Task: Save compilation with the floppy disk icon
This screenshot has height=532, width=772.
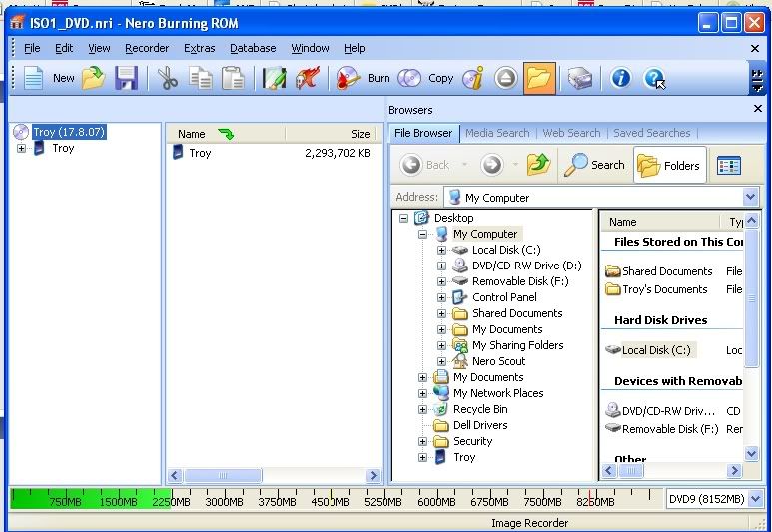Action: click(x=126, y=78)
